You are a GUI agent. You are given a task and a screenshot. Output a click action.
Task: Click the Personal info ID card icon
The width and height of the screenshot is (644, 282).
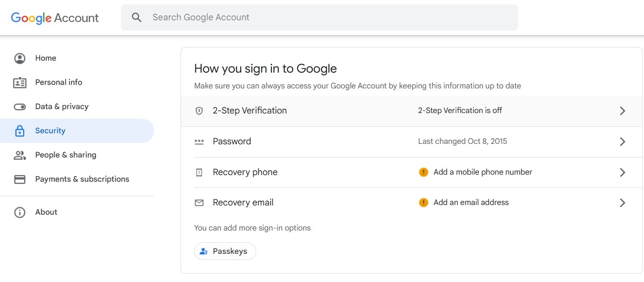(x=20, y=82)
